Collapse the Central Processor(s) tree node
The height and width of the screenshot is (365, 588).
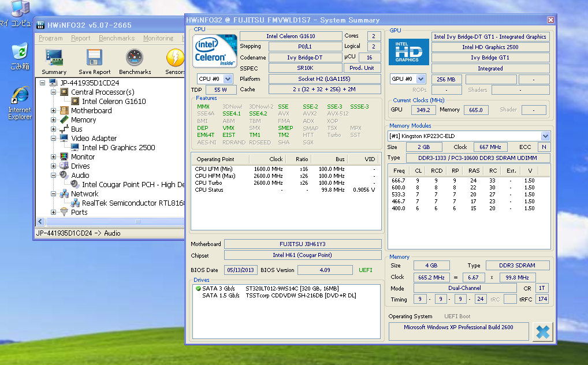[x=54, y=92]
